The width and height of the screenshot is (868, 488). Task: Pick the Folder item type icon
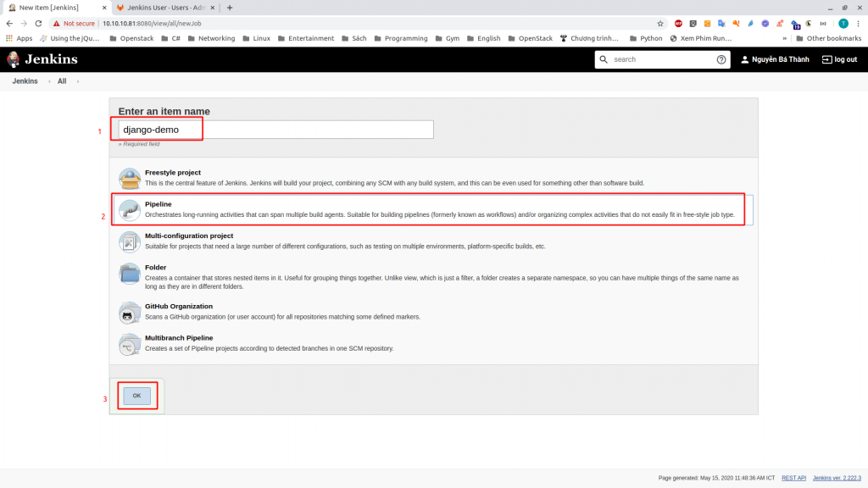(130, 274)
